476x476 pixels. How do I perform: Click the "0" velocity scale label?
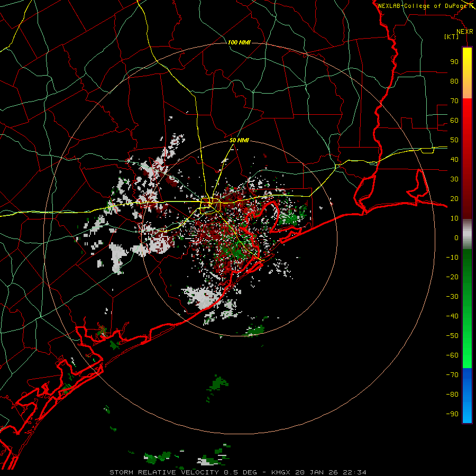click(x=456, y=237)
